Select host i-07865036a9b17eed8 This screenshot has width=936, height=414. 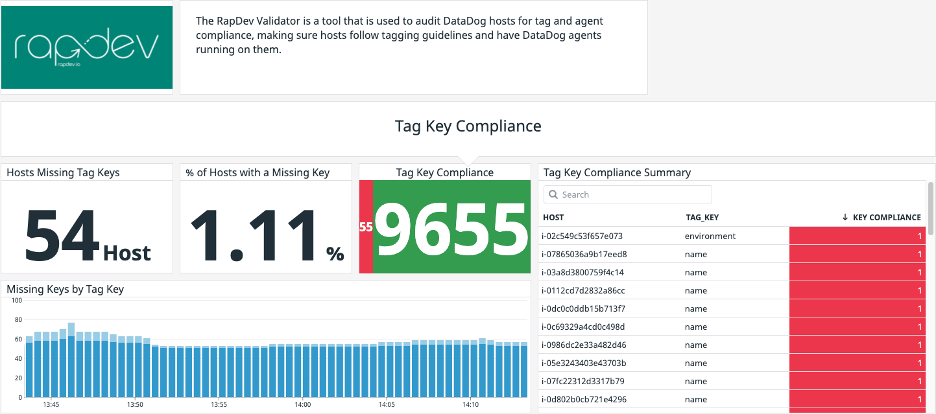pyautogui.click(x=584, y=254)
